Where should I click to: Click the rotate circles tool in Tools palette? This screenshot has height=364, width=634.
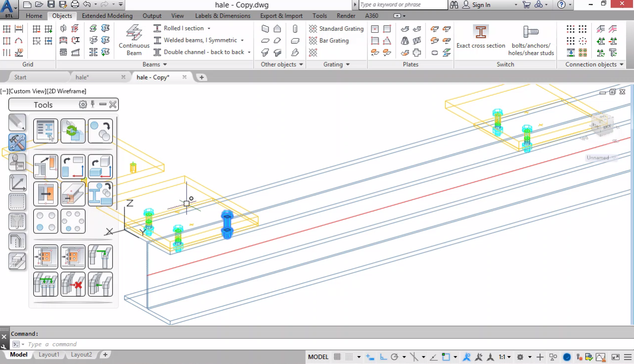click(100, 131)
